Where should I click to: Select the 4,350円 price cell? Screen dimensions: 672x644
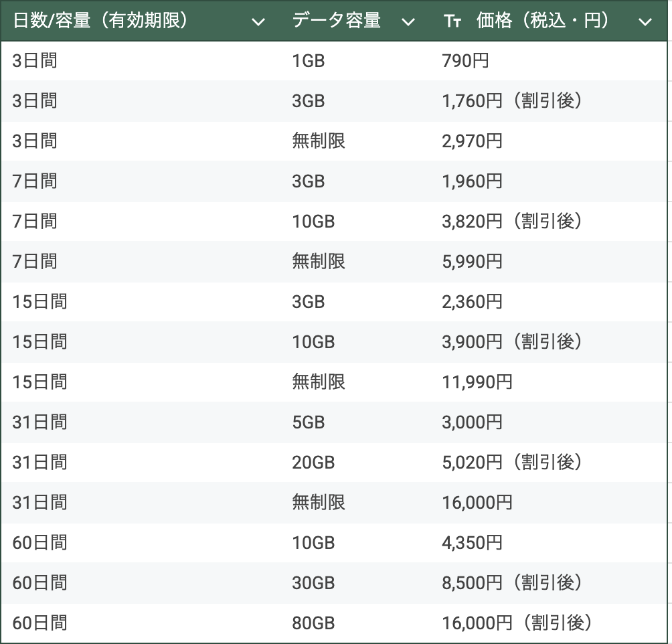(472, 543)
